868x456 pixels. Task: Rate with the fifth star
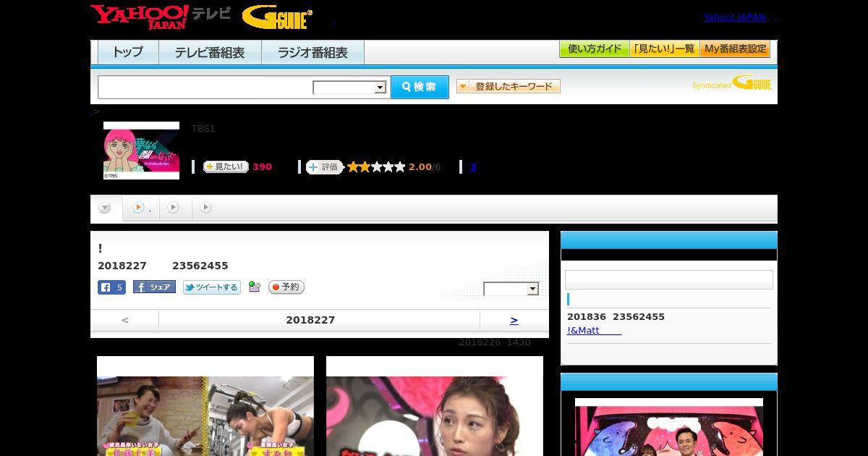click(400, 167)
